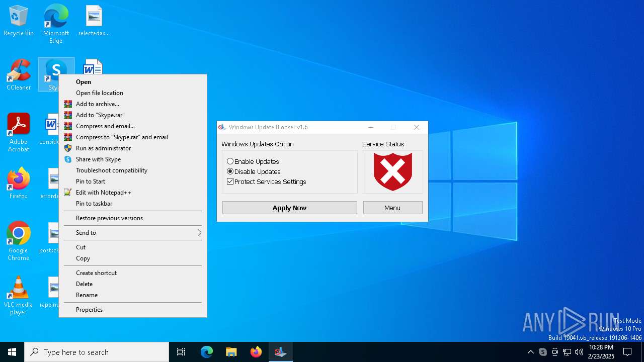Select the CCleaner desktop shortcut

point(19,75)
